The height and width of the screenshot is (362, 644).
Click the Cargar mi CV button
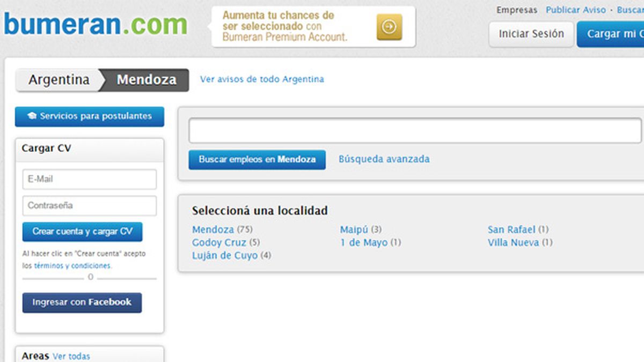[611, 34]
